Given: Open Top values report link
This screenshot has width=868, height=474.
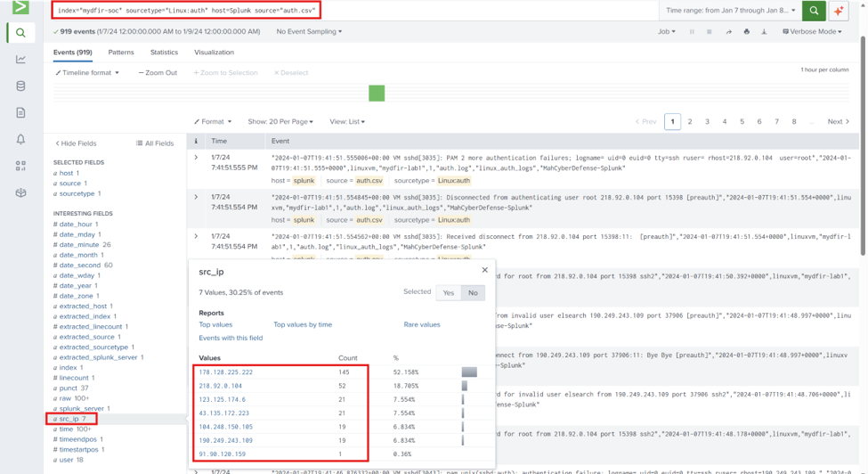Looking at the screenshot, I should click(x=215, y=324).
